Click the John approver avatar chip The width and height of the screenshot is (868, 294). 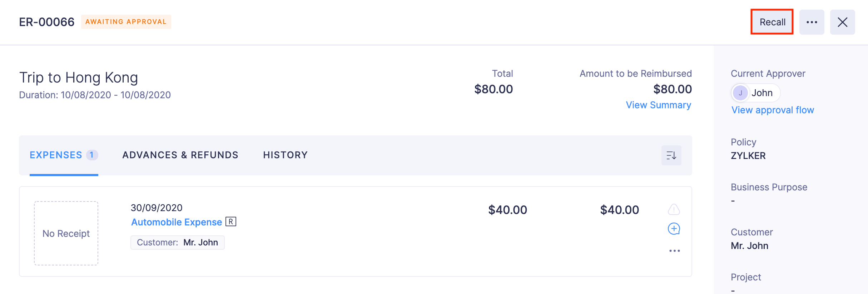point(755,93)
